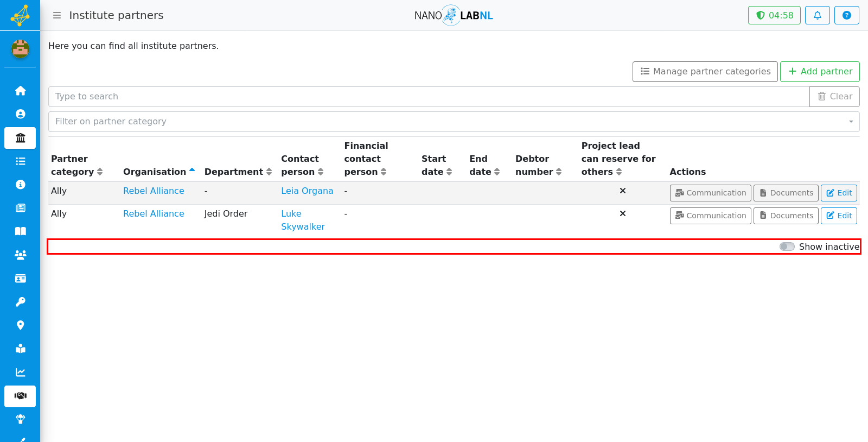
Task: Open the home icon in sidebar
Action: [x=20, y=91]
